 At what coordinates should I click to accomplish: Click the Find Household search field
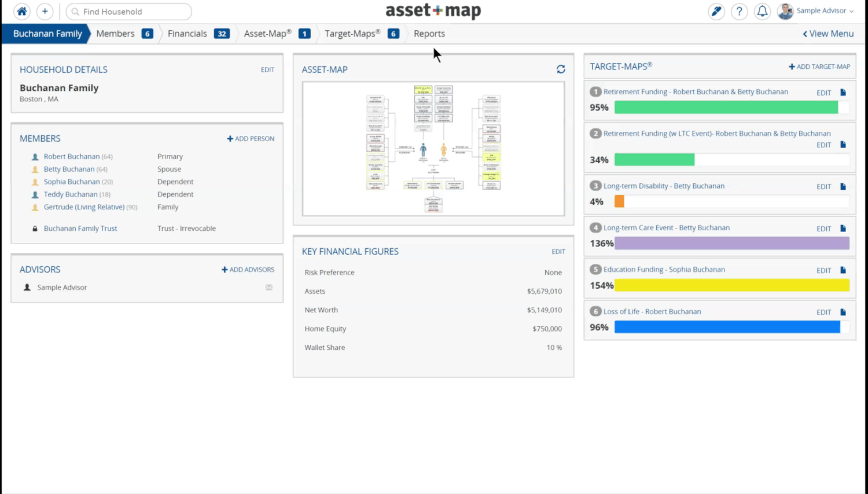coord(128,11)
